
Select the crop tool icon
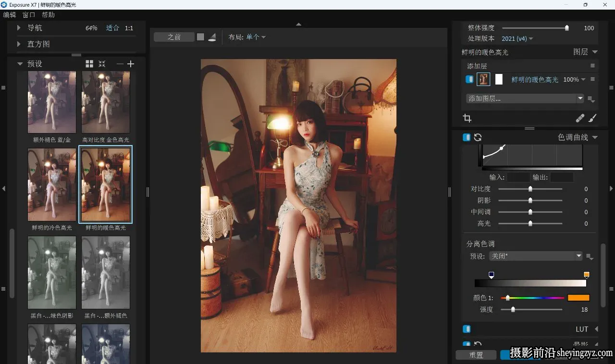click(x=467, y=118)
